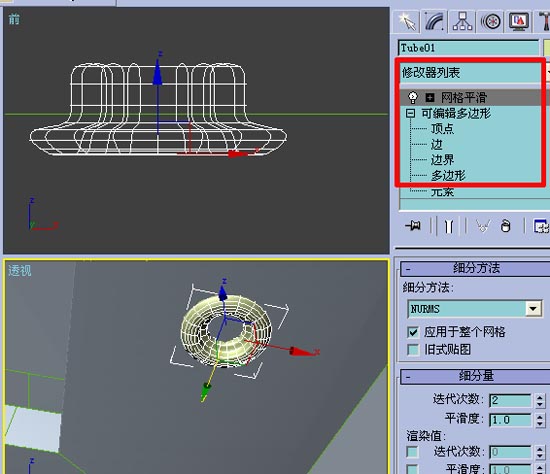
Task: Click the Tube01 object name field
Action: [468, 48]
